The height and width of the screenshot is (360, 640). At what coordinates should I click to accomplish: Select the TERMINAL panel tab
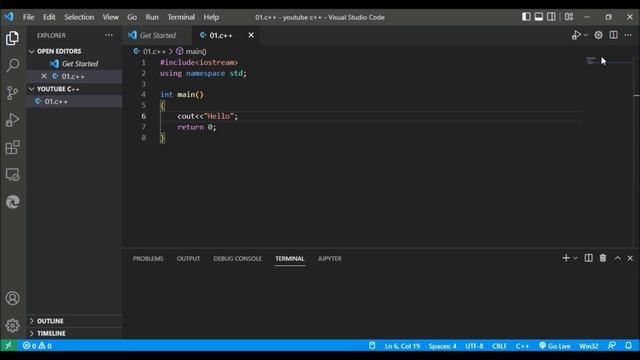(x=290, y=259)
